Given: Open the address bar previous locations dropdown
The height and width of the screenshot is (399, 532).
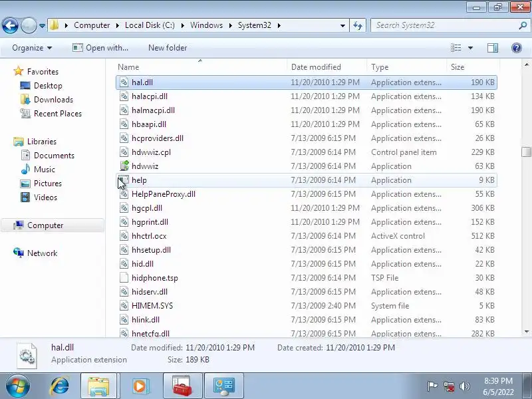Looking at the screenshot, I should point(342,26).
